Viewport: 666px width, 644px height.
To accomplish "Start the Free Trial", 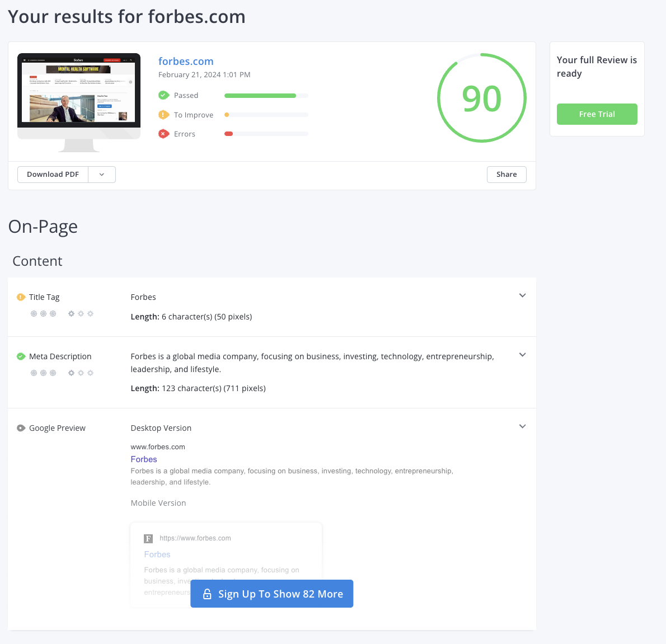I will (x=597, y=114).
